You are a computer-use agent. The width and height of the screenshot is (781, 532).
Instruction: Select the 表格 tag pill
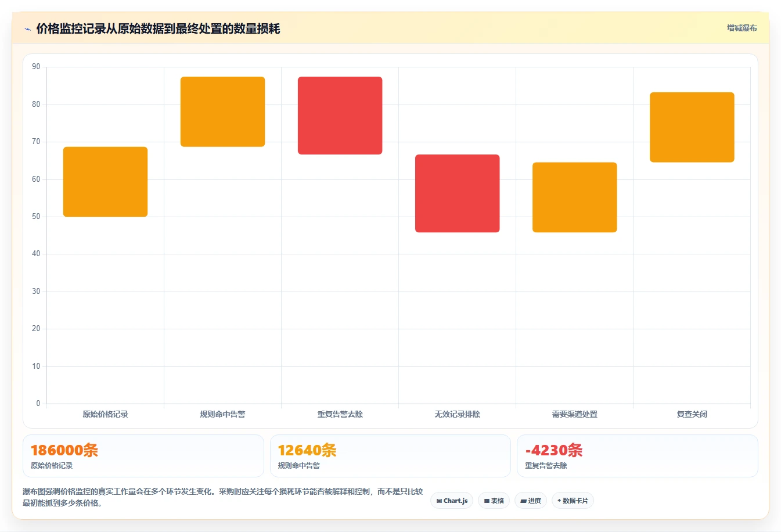pos(494,501)
